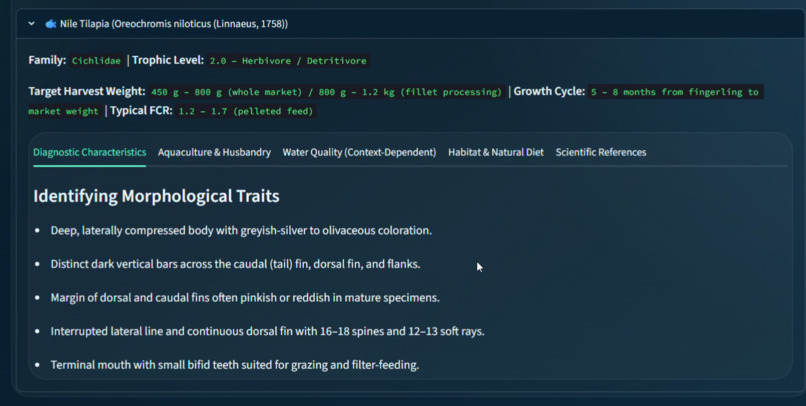The height and width of the screenshot is (406, 806).
Task: Click the Growth Cycle label
Action: [549, 91]
